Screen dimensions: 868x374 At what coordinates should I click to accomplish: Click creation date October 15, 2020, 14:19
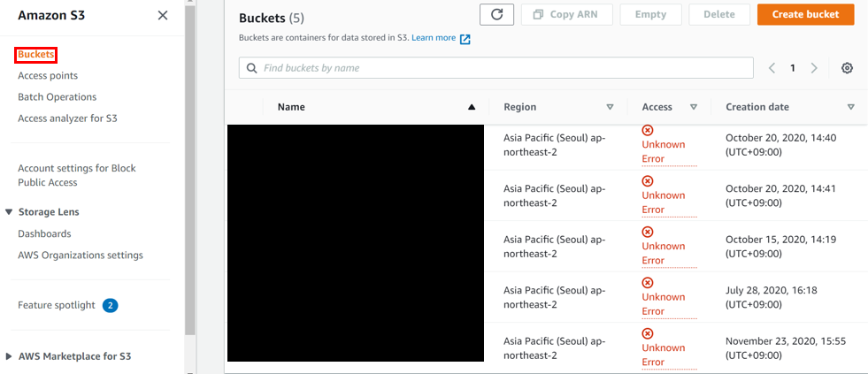click(780, 247)
